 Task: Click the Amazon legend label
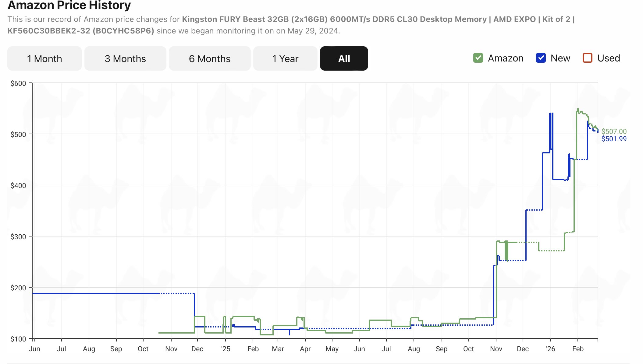click(506, 58)
